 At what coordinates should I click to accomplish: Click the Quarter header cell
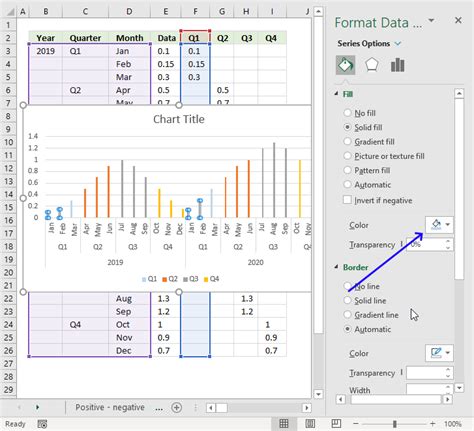85,38
